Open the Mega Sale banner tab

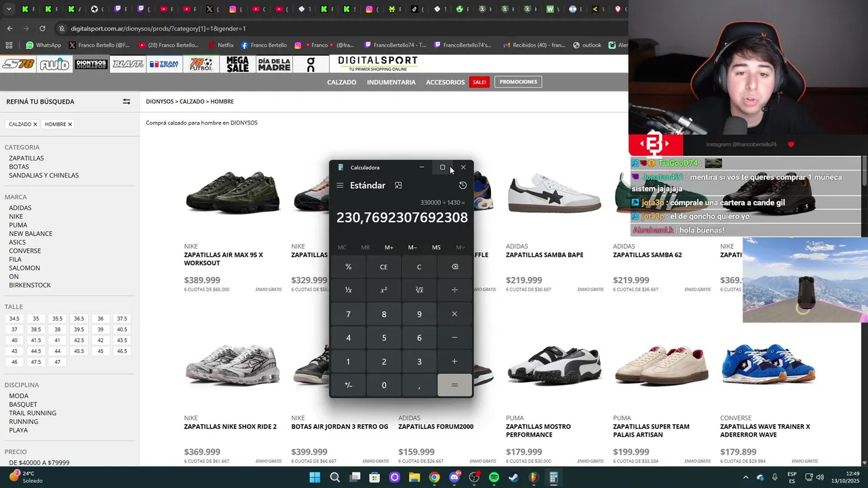pyautogui.click(x=237, y=64)
